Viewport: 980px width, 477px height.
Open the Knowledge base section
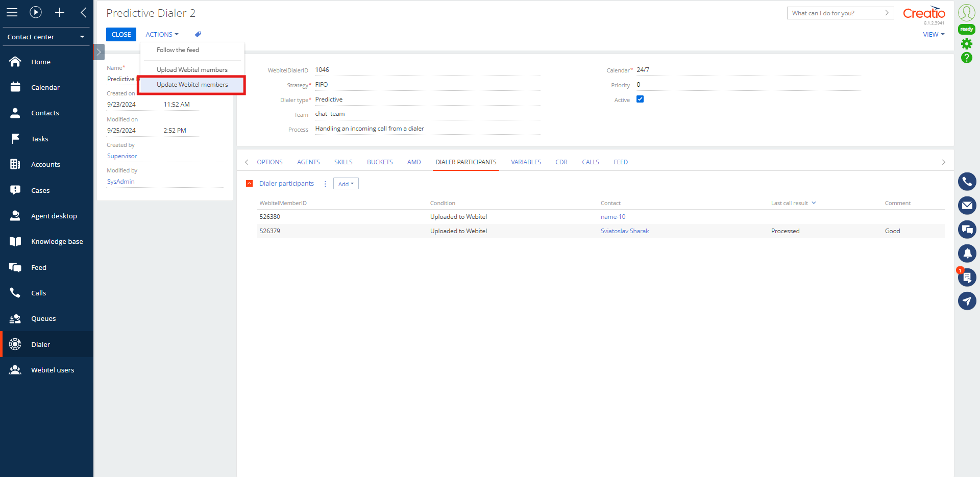47,241
